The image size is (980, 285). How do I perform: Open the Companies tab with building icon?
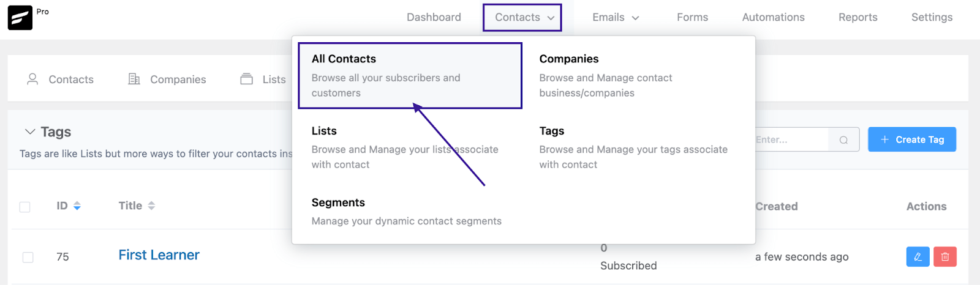(167, 80)
